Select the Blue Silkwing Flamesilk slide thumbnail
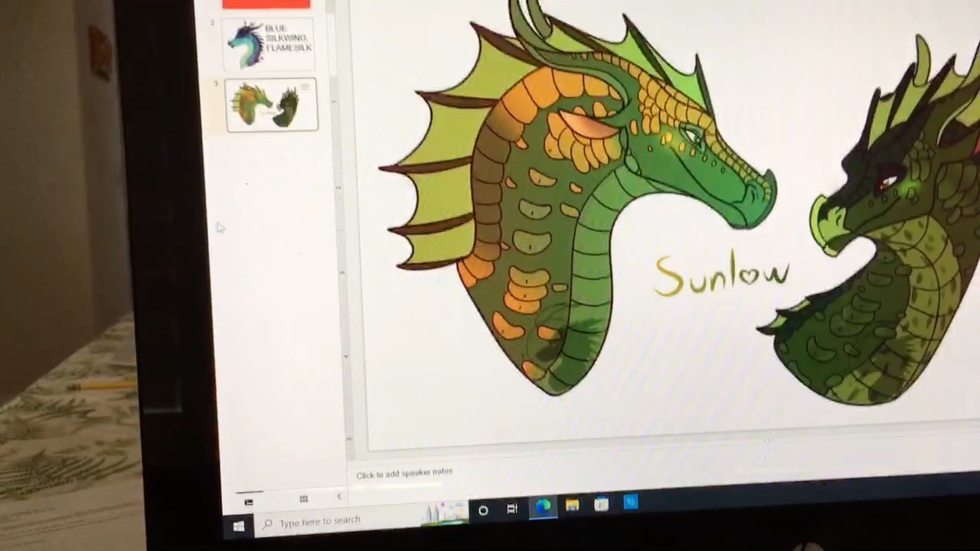This screenshot has height=551, width=980. click(x=268, y=46)
